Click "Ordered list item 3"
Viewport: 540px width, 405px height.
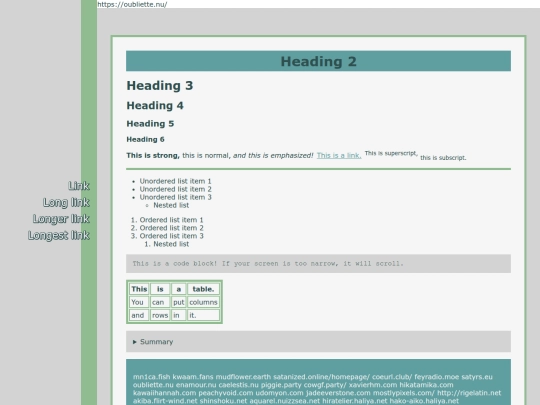point(172,236)
